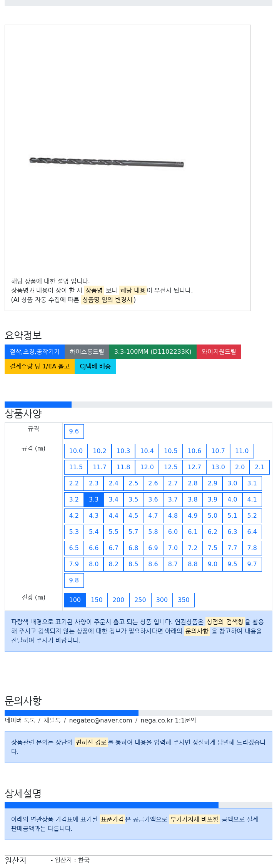This screenshot has height=868, width=277.
Task: Choose the 150 length option
Action: [x=97, y=600]
